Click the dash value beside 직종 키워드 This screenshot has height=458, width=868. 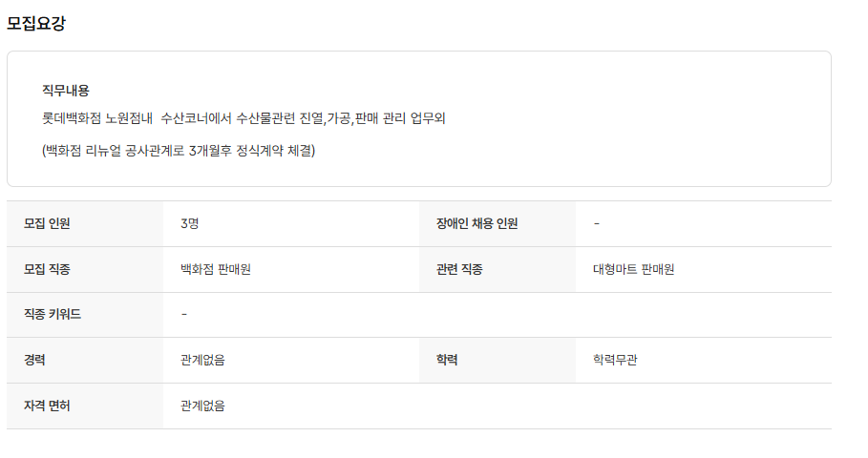click(x=184, y=315)
